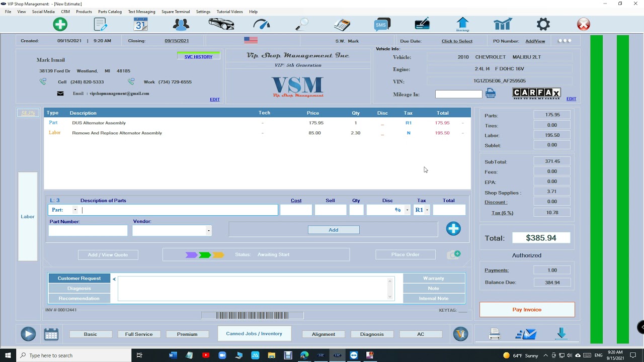
Task: Open the signature pad pen icon
Action: click(x=422, y=24)
